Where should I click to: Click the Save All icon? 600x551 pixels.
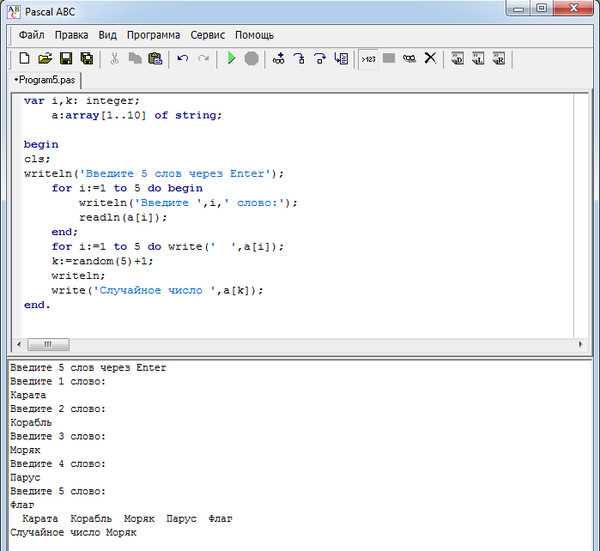(x=87, y=59)
